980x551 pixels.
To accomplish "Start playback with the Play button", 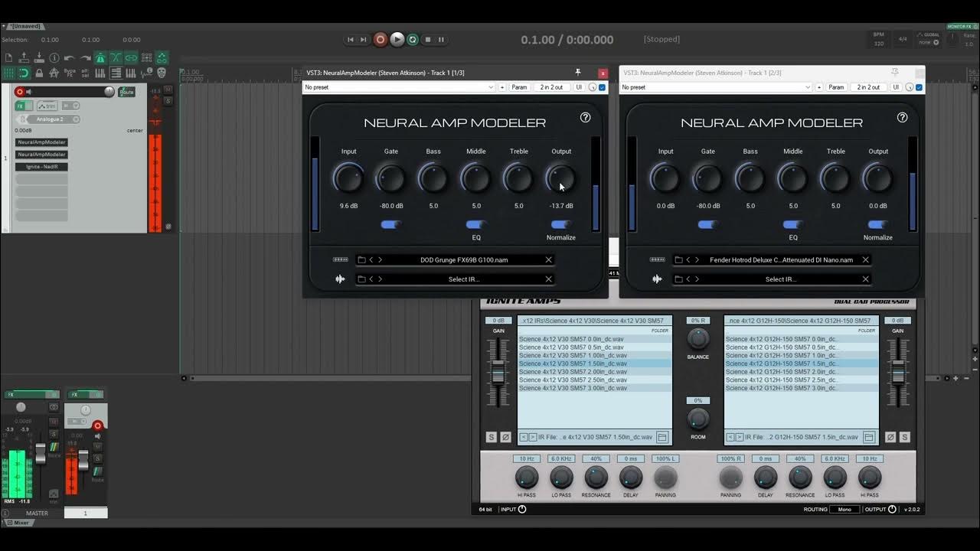I will coord(397,39).
